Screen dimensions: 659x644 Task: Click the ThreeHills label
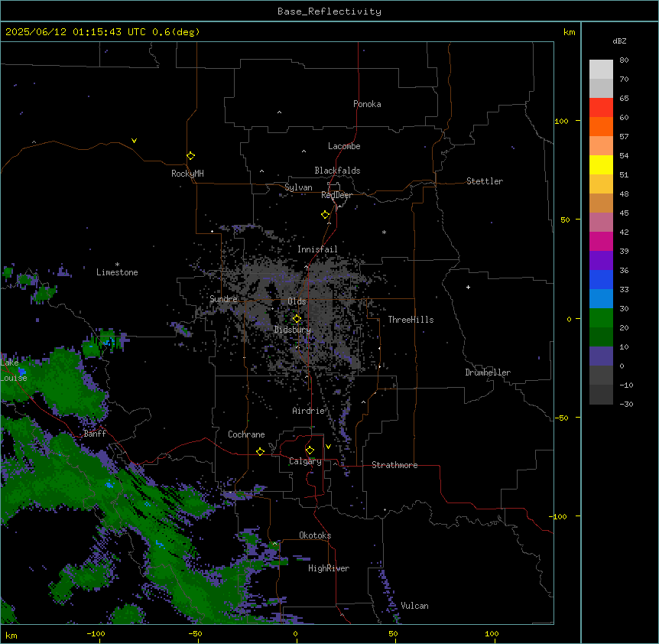point(411,320)
